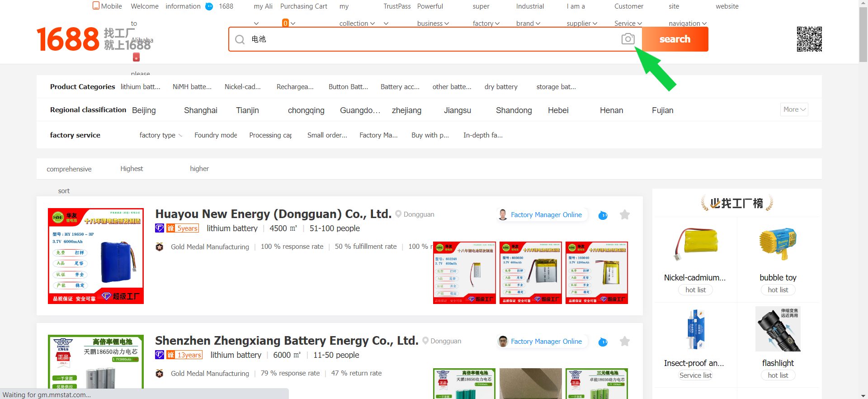Click the orange search button
Screen dimensions: 868x399
[675, 39]
